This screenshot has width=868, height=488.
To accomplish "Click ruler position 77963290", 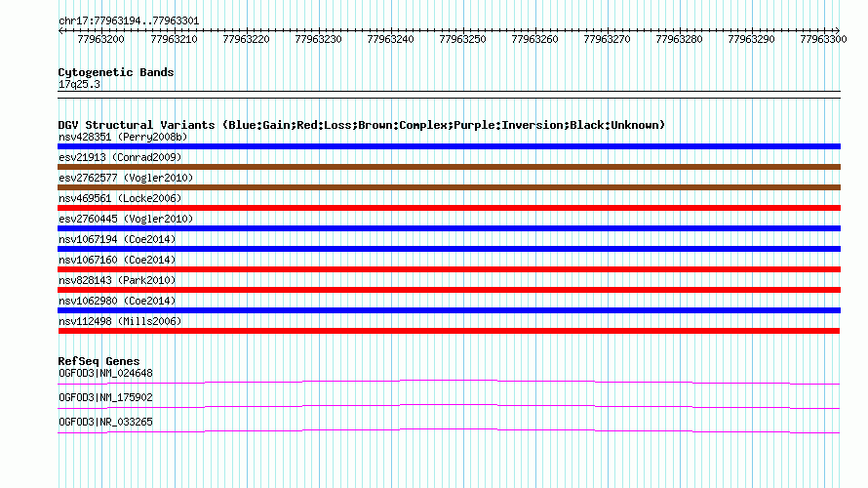I will click(x=751, y=39).
